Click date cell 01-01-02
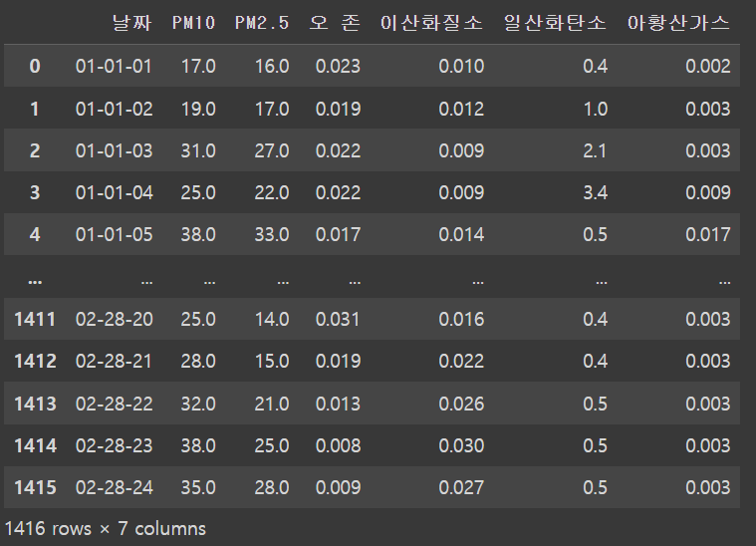This screenshot has height=546, width=756. [114, 109]
